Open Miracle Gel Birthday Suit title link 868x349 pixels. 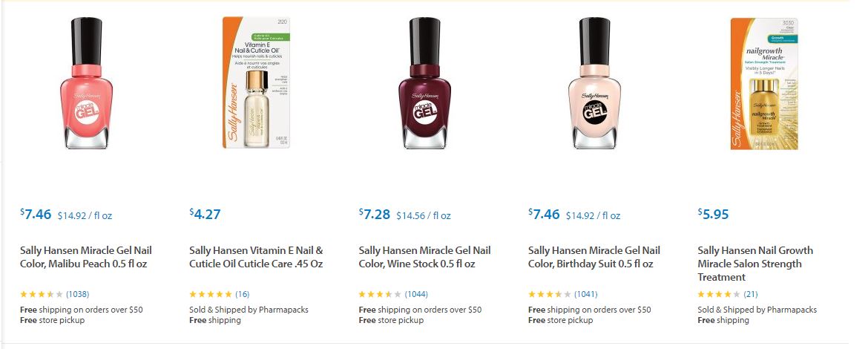[594, 257]
